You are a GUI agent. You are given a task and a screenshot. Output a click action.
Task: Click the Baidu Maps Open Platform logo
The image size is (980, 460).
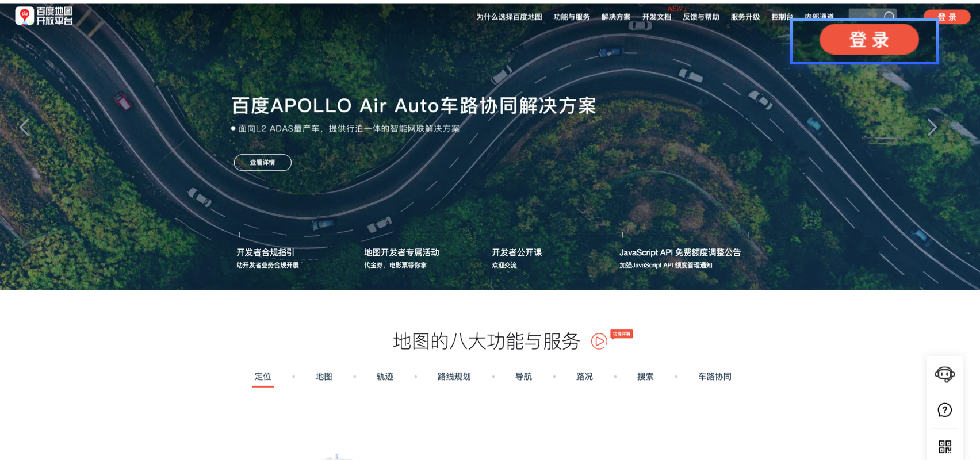[44, 16]
